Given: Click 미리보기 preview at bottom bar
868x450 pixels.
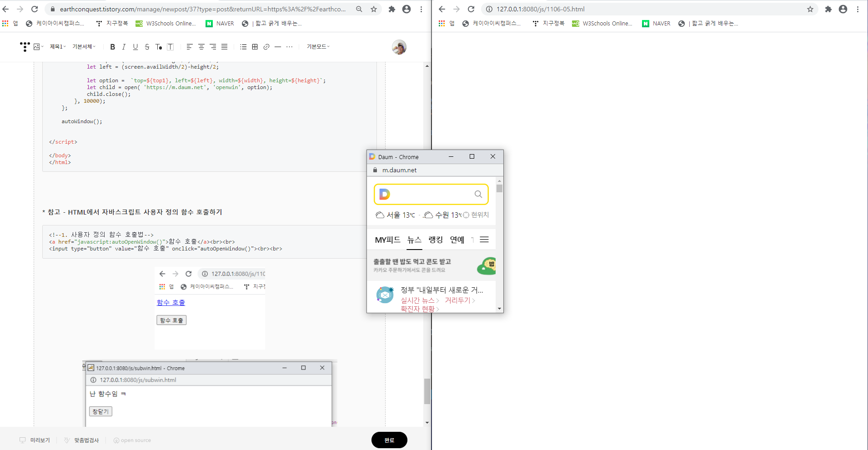Looking at the screenshot, I should point(35,440).
